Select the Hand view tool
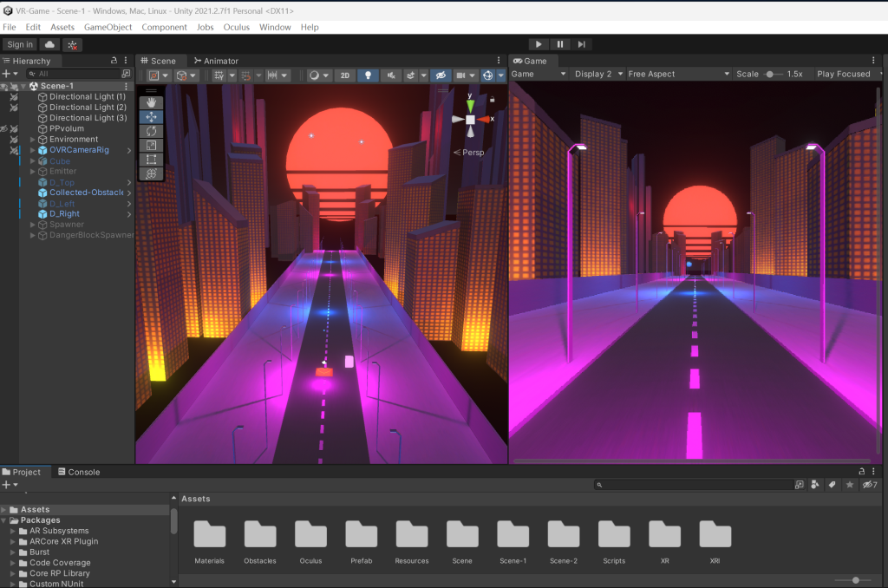888x588 pixels. tap(151, 102)
